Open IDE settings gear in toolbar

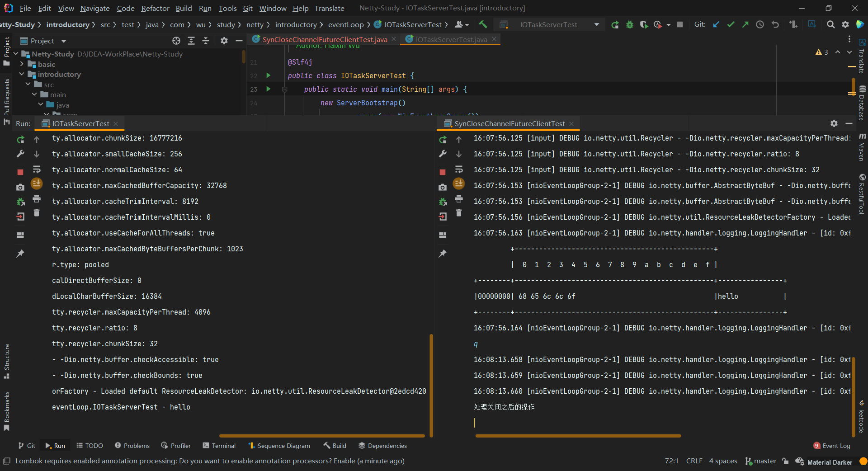click(x=845, y=24)
